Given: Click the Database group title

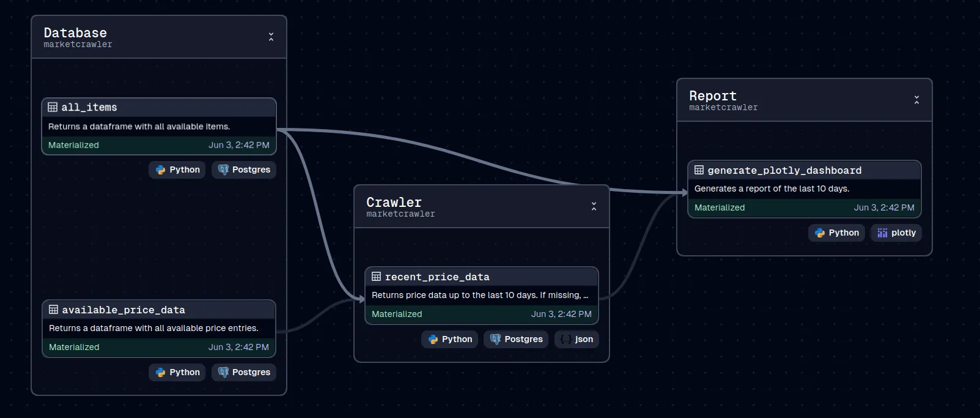Looking at the screenshot, I should click(x=75, y=32).
